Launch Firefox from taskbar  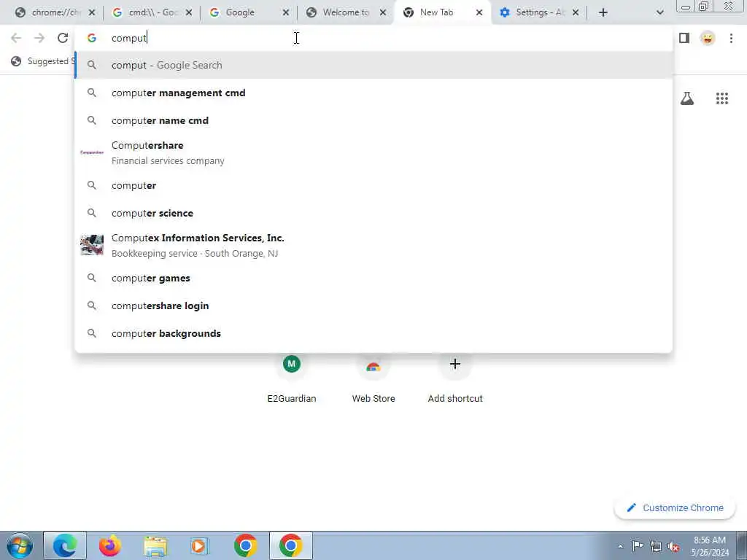click(110, 545)
